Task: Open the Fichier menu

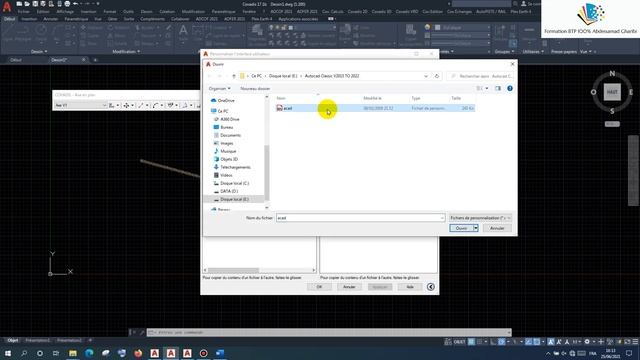Action: [x=24, y=12]
